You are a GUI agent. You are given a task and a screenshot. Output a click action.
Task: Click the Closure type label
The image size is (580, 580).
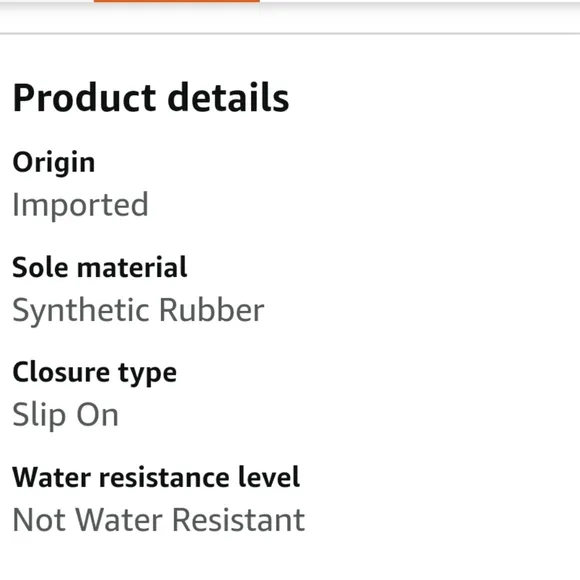coord(94,373)
